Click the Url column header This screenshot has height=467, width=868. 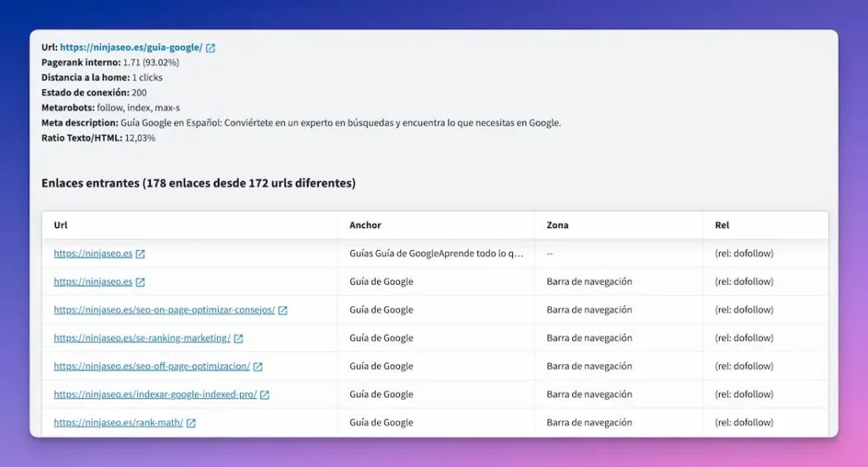(60, 225)
